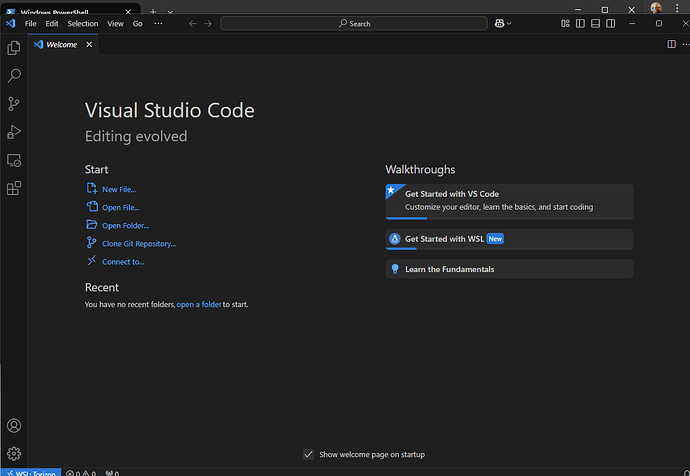
Task: Open the editor More Actions ellipsis
Action: 684,44
